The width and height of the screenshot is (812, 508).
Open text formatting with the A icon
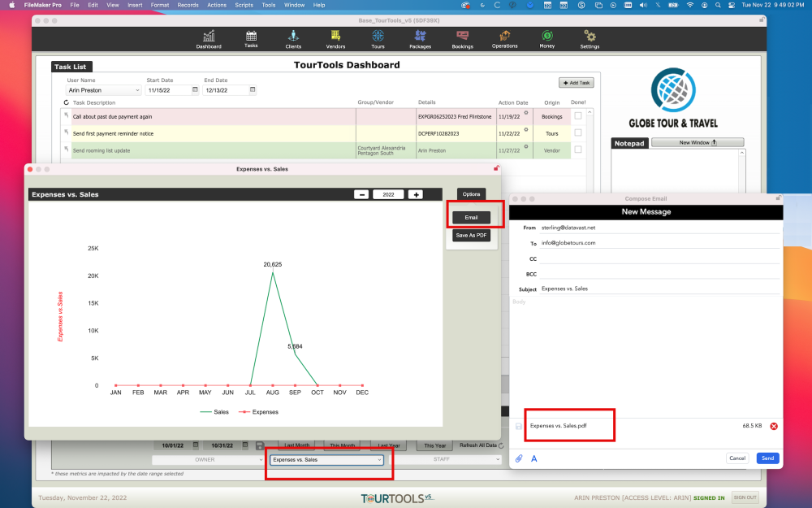pyautogui.click(x=533, y=458)
